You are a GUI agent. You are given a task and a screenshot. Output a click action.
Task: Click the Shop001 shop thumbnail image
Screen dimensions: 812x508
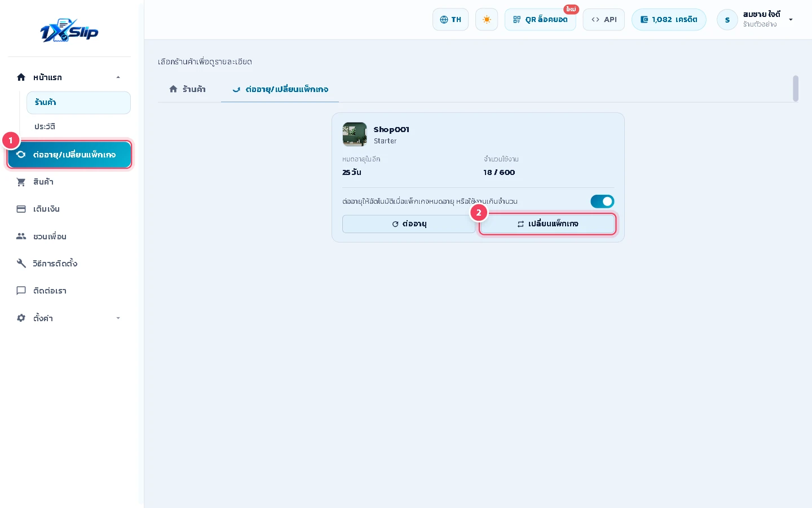coord(355,134)
